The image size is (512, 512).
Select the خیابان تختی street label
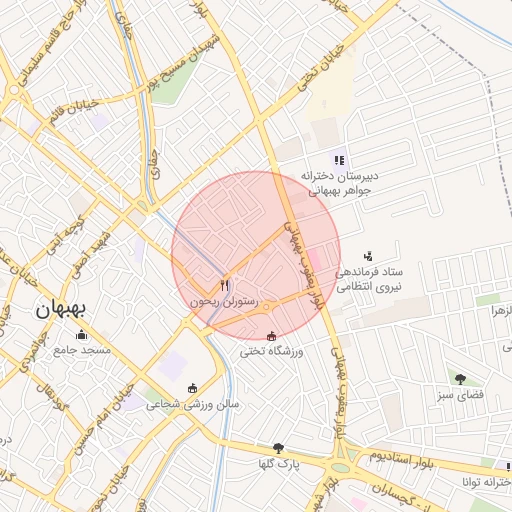tap(320, 68)
